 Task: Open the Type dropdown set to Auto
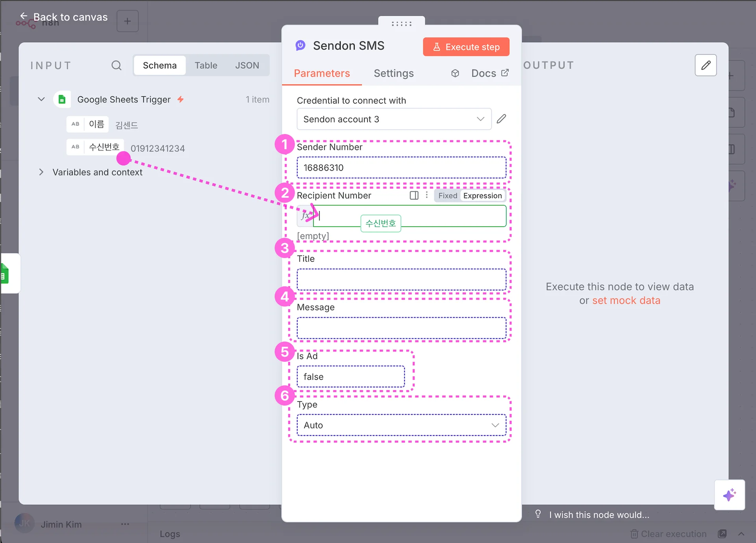[401, 425]
